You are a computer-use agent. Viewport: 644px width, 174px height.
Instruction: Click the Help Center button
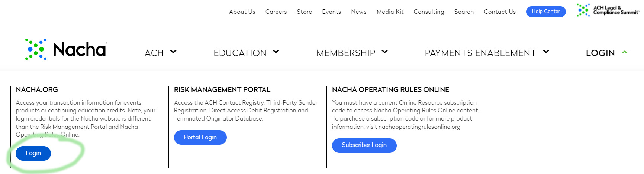pos(546,12)
